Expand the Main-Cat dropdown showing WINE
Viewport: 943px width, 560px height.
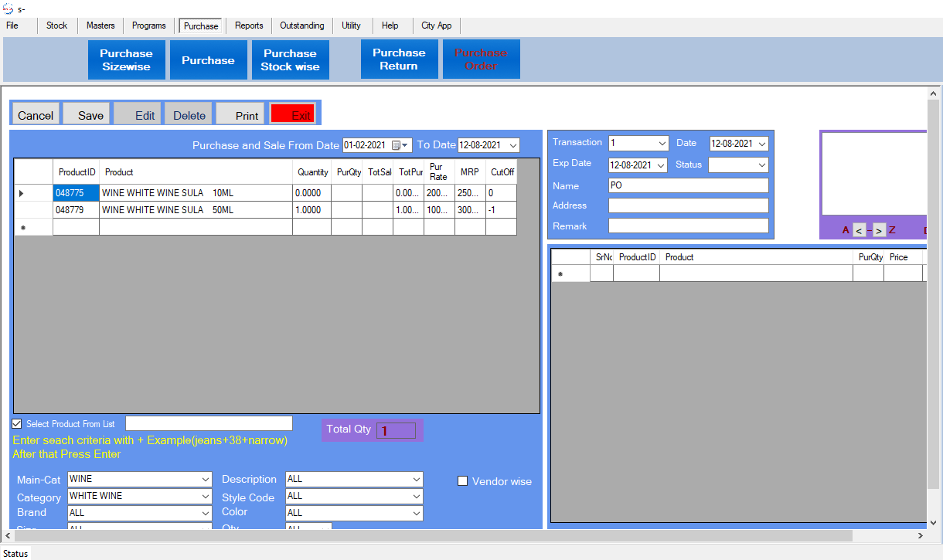click(x=205, y=479)
